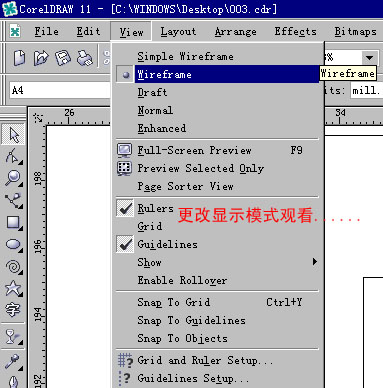Choose the Zoom magnifier tool

13,178
